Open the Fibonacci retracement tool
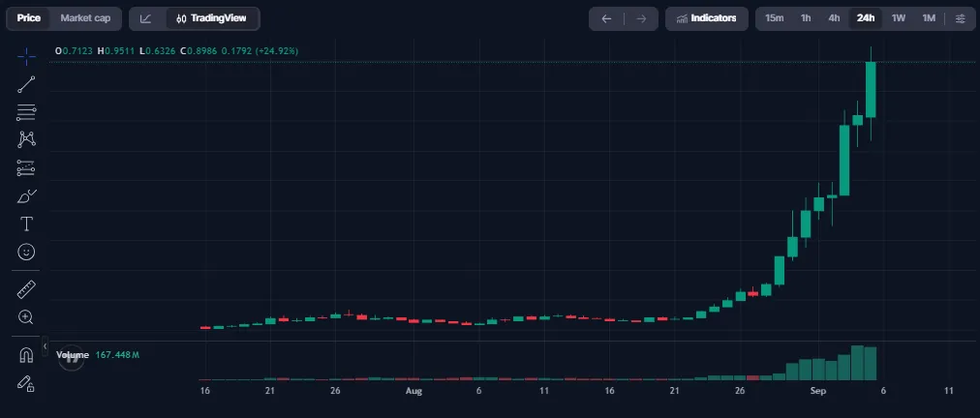Screen dimensions: 980x418 (x=26, y=112)
